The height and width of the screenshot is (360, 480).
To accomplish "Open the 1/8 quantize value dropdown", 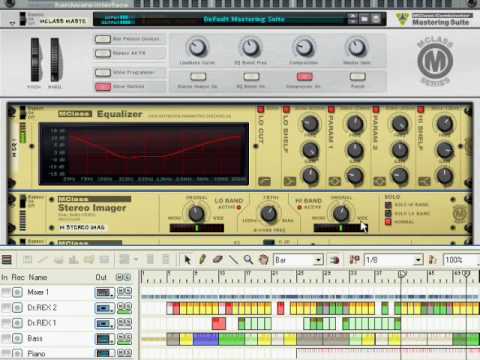I will pos(394,260).
